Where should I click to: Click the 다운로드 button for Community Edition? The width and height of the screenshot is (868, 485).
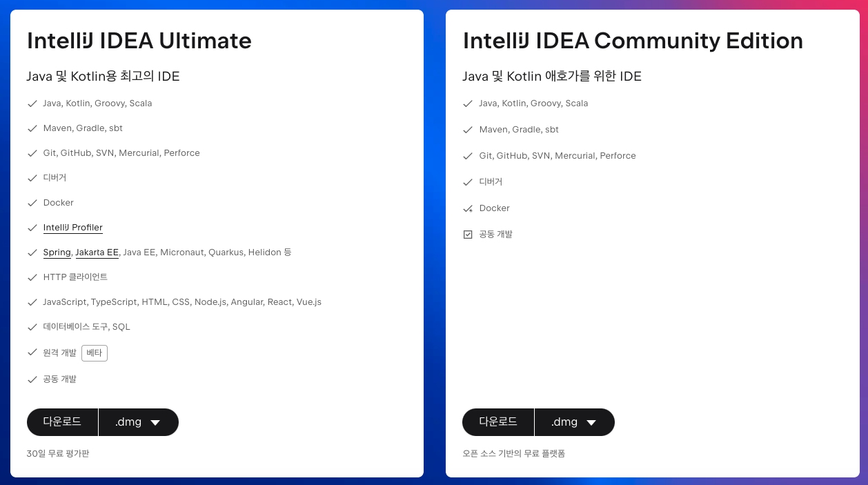498,422
